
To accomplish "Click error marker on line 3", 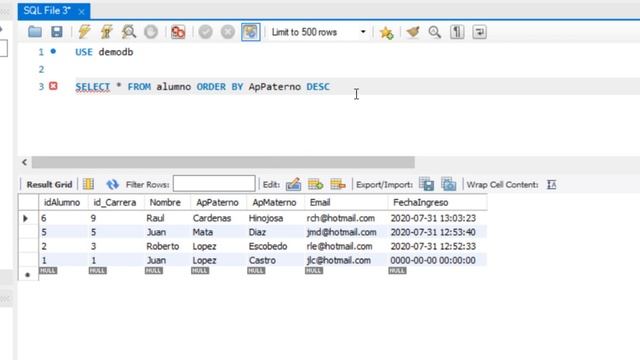I will (x=53, y=86).
